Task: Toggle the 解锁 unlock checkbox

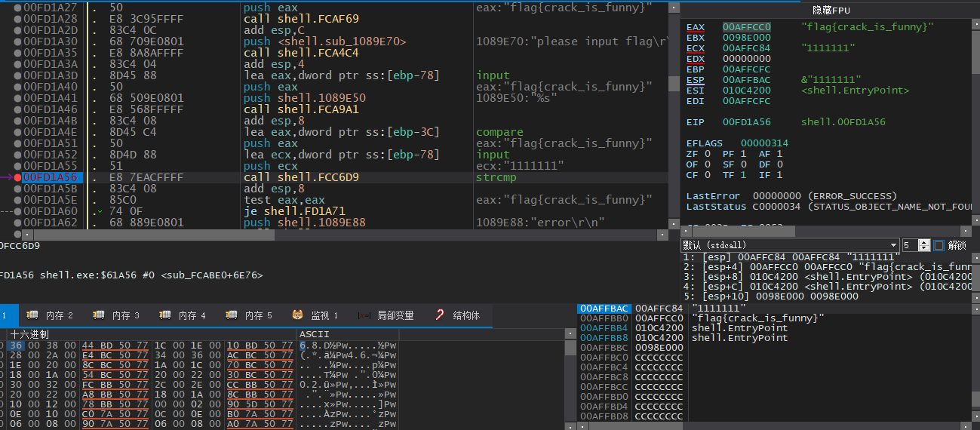Action: pyautogui.click(x=939, y=245)
